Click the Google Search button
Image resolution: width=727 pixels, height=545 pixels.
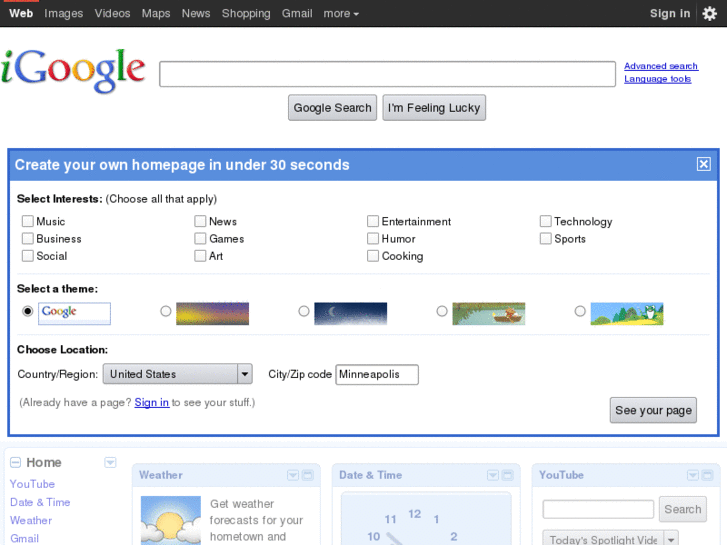(x=332, y=108)
